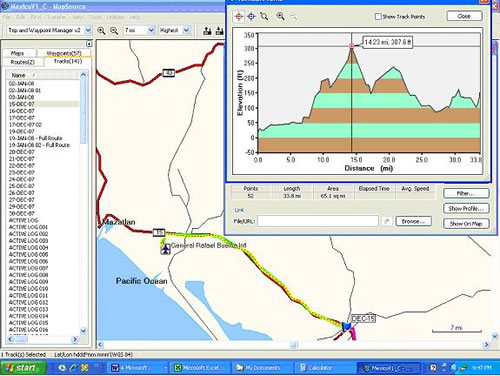500x376 pixels.
Task: Click the Browse... button
Action: point(413,221)
